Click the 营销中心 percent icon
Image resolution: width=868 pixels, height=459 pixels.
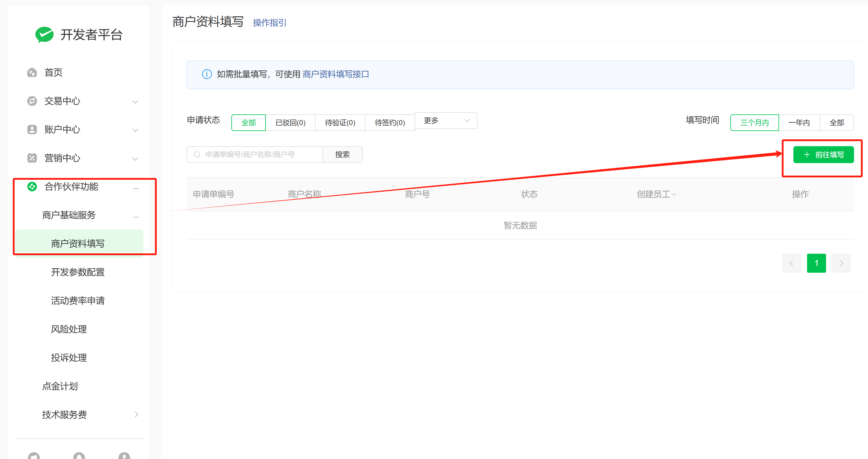point(32,158)
